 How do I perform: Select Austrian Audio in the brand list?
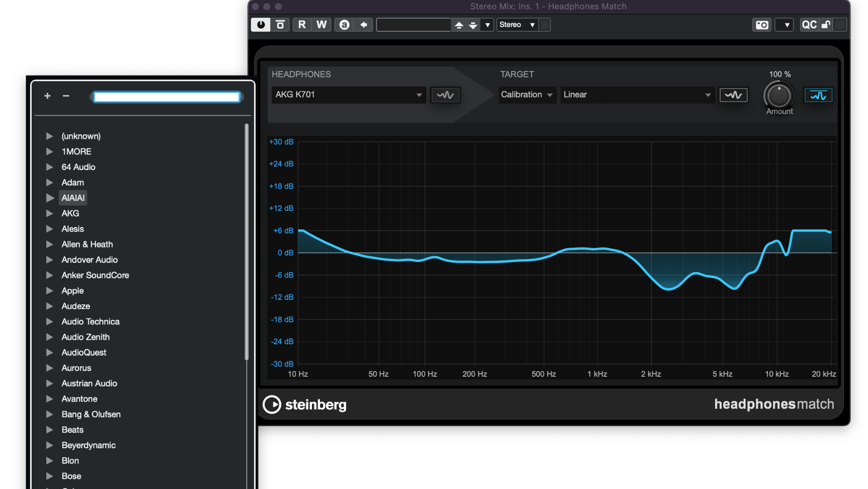click(89, 383)
